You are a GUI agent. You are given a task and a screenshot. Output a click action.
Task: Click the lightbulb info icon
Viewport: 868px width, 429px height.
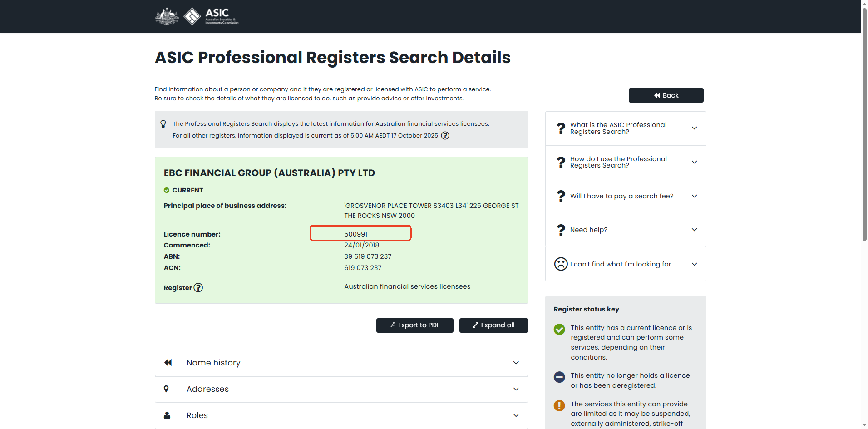[x=163, y=124]
